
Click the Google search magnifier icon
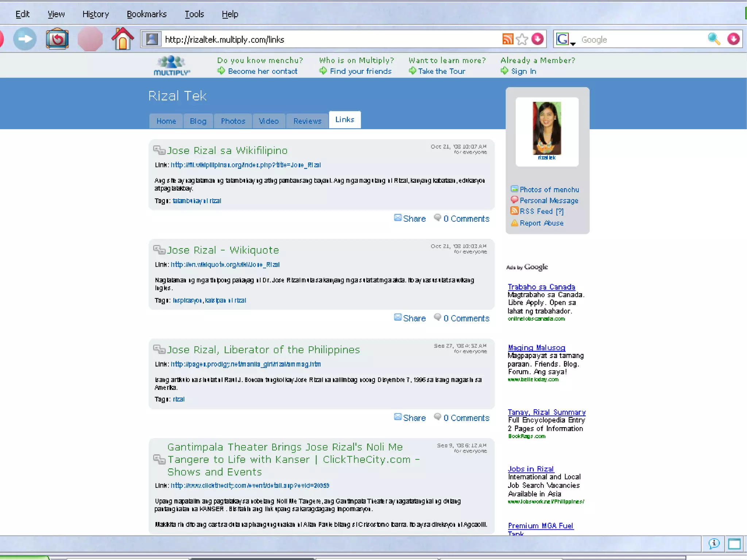coord(714,39)
